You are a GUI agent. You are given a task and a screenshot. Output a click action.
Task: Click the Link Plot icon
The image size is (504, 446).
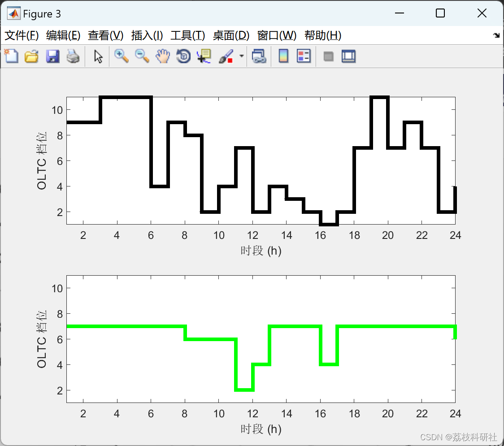pyautogui.click(x=259, y=56)
